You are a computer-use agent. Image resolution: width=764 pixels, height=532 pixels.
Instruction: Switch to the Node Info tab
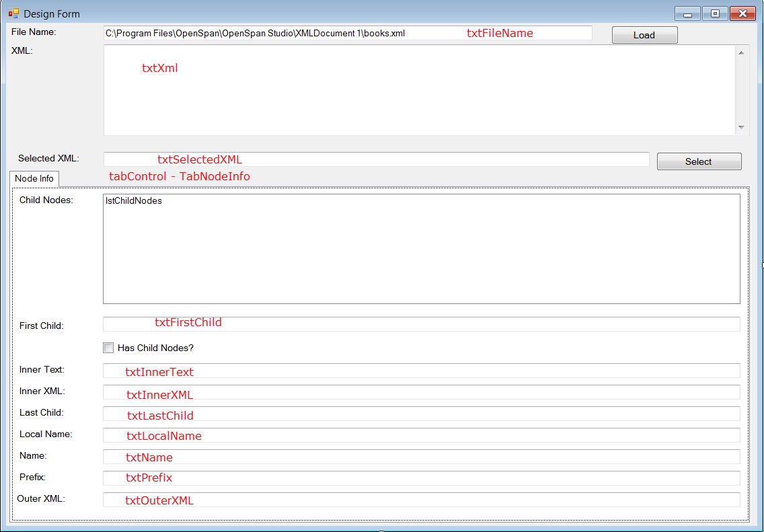click(x=34, y=179)
